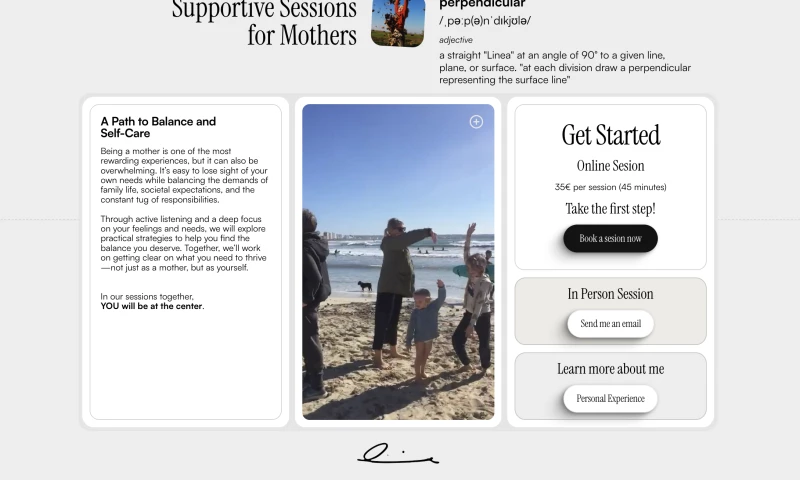Click the Being a mother paragraph
This screenshot has width=800, height=480.
point(184,175)
